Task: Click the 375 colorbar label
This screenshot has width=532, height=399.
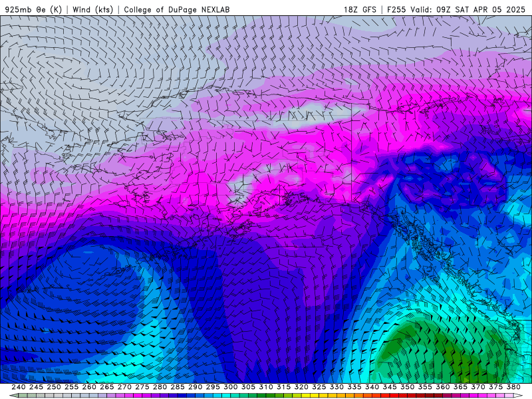Action: click(495, 387)
